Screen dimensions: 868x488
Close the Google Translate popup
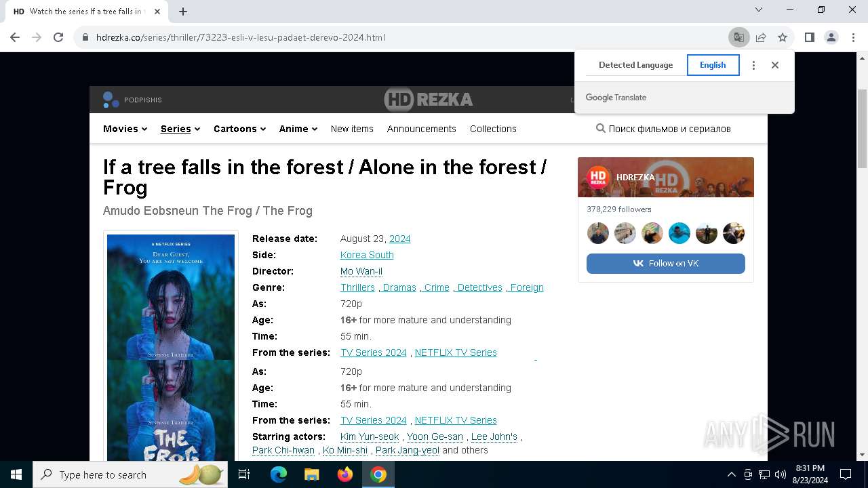pos(775,65)
